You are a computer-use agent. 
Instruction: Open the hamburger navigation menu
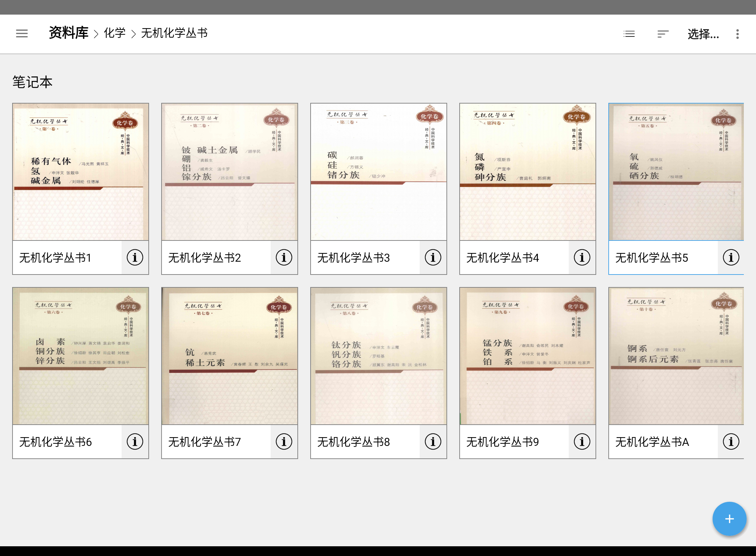[22, 33]
